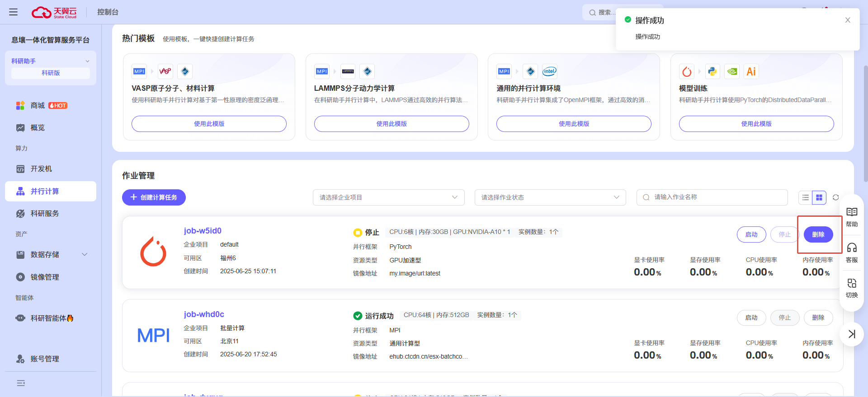Use the LAMMPS template button
This screenshot has height=397, width=868.
tap(392, 124)
